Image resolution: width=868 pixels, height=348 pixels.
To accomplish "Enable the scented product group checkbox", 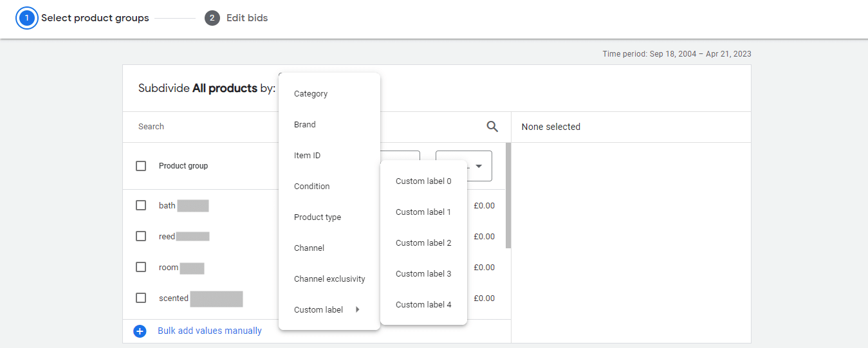I will tap(141, 298).
